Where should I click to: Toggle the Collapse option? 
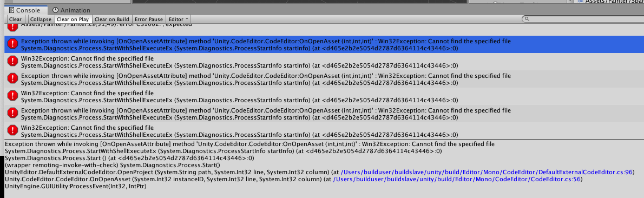[x=41, y=19]
